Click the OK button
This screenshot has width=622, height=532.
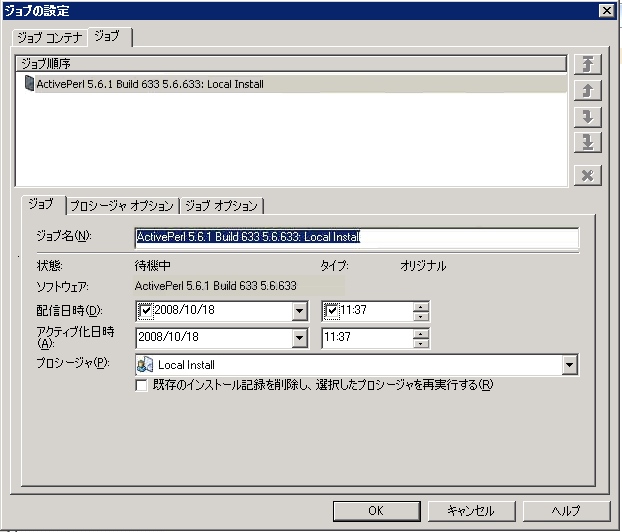click(x=376, y=511)
